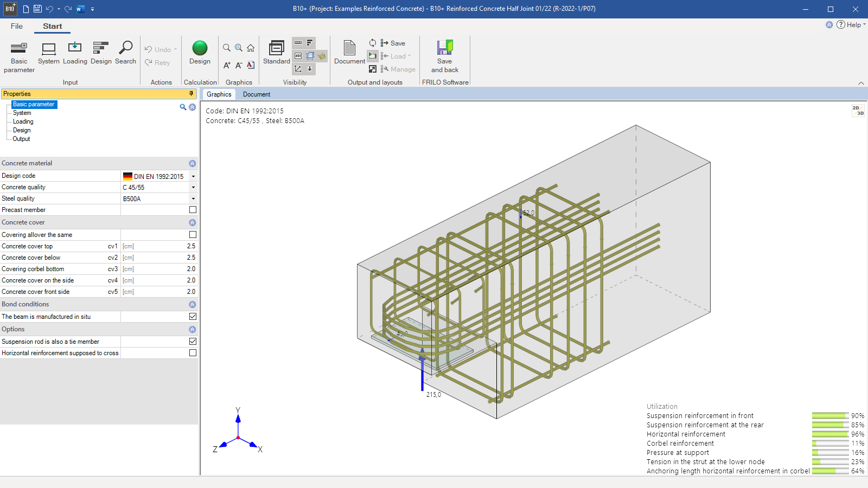Open the File menu tab
Viewport: 868px width, 488px height.
pos(17,26)
